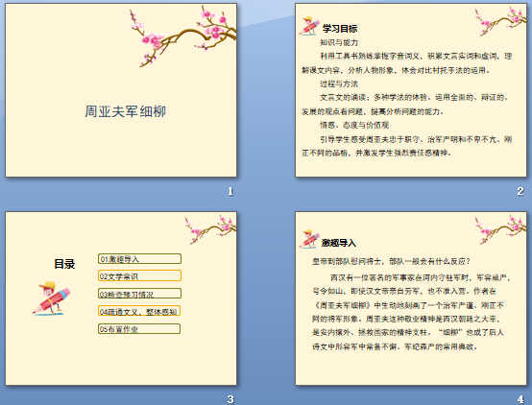
Task: Click the pencil boy icon beside 激趣导入
Action: (309, 240)
